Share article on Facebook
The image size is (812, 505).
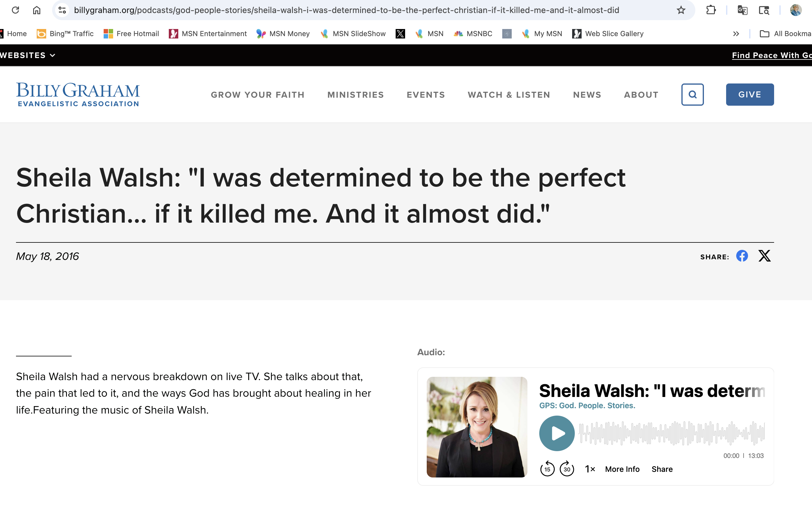[x=742, y=256]
